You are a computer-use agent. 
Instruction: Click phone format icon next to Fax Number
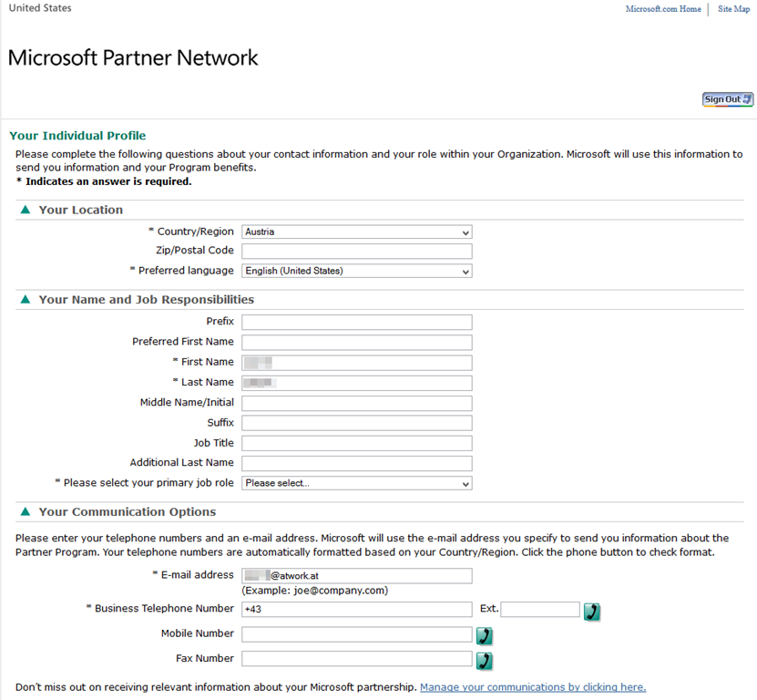click(485, 661)
